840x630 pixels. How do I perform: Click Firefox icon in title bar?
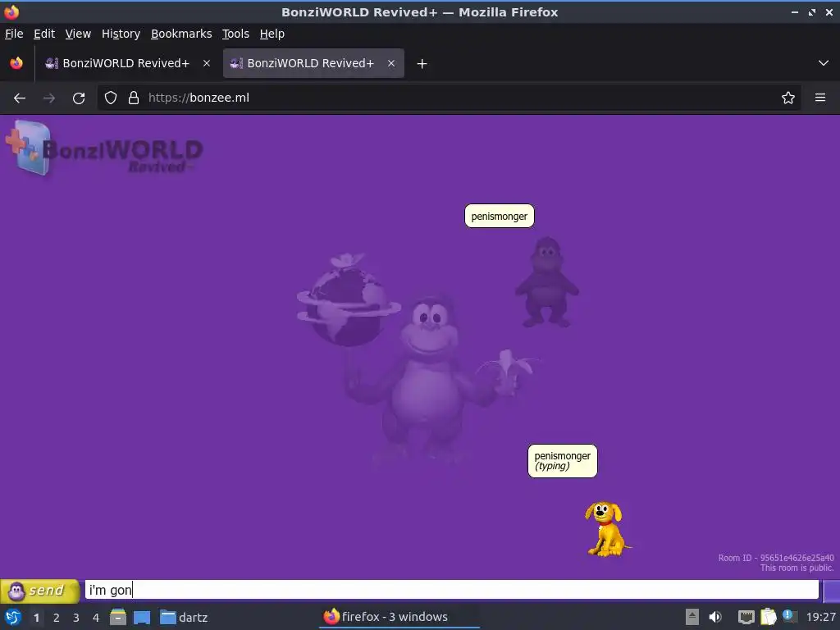point(11,11)
